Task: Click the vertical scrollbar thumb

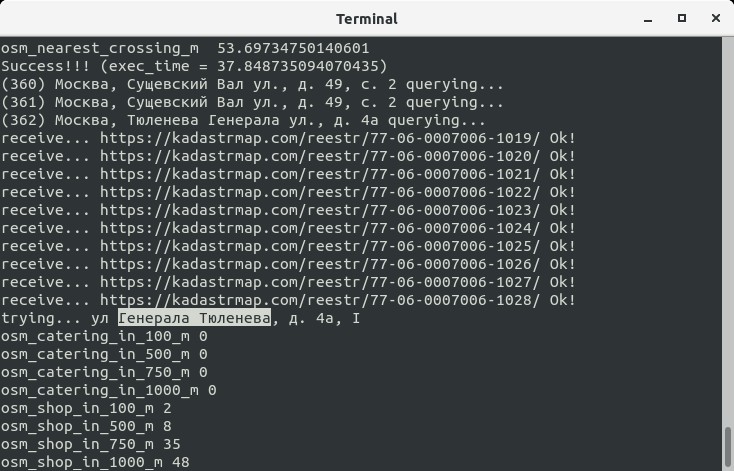Action: [727, 447]
